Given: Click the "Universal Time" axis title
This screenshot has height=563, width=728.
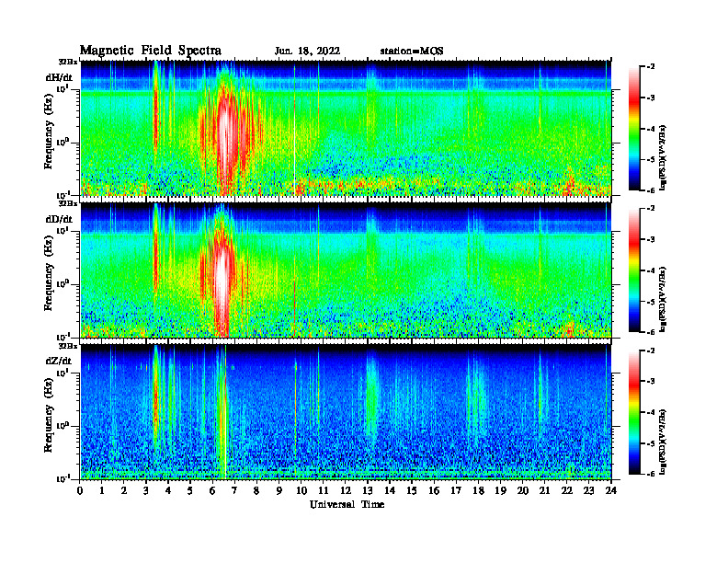Looking at the screenshot, I should coord(347,504).
